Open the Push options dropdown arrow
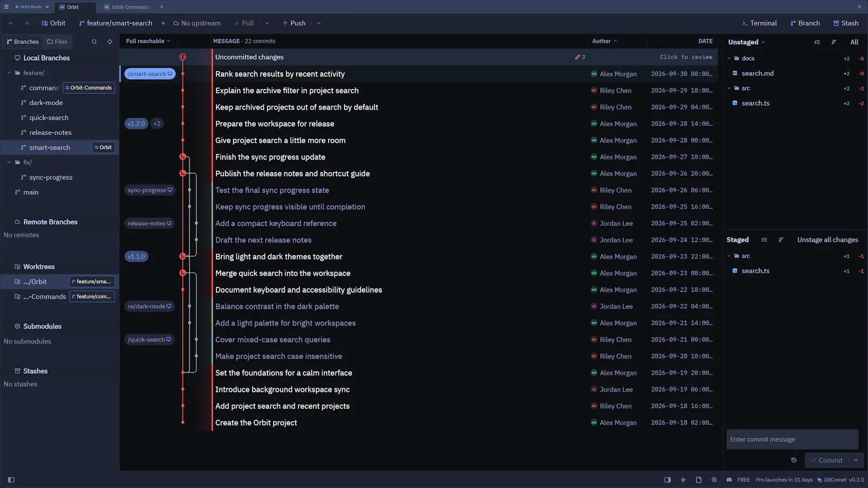 point(318,23)
